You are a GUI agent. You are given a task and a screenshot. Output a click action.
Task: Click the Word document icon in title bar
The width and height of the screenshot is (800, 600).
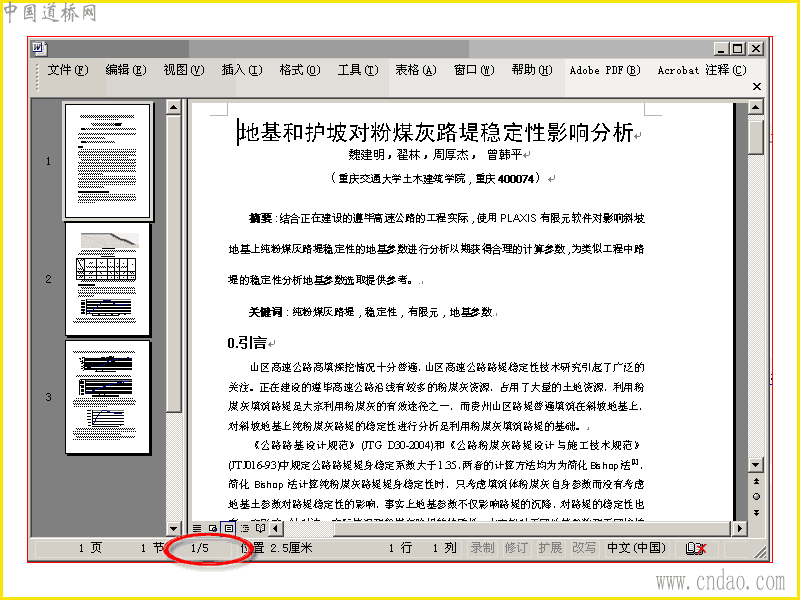[x=39, y=48]
